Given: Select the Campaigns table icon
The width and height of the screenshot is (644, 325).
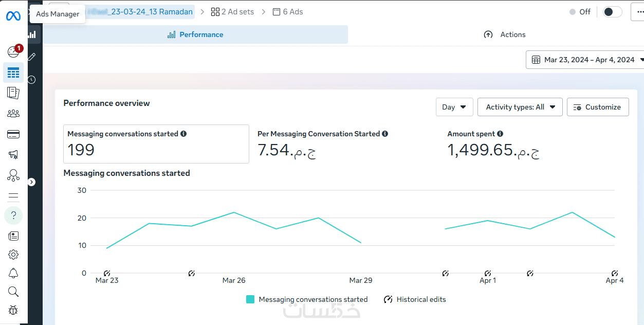Looking at the screenshot, I should click(x=13, y=73).
